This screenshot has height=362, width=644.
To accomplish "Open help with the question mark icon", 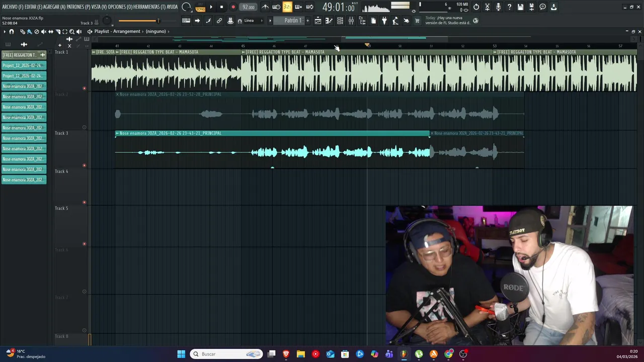I will (509, 7).
